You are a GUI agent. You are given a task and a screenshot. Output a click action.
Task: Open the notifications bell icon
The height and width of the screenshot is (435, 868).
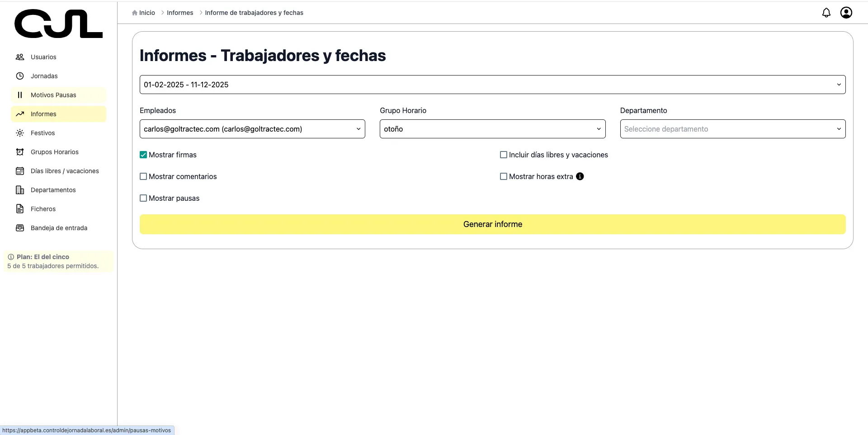pyautogui.click(x=826, y=13)
